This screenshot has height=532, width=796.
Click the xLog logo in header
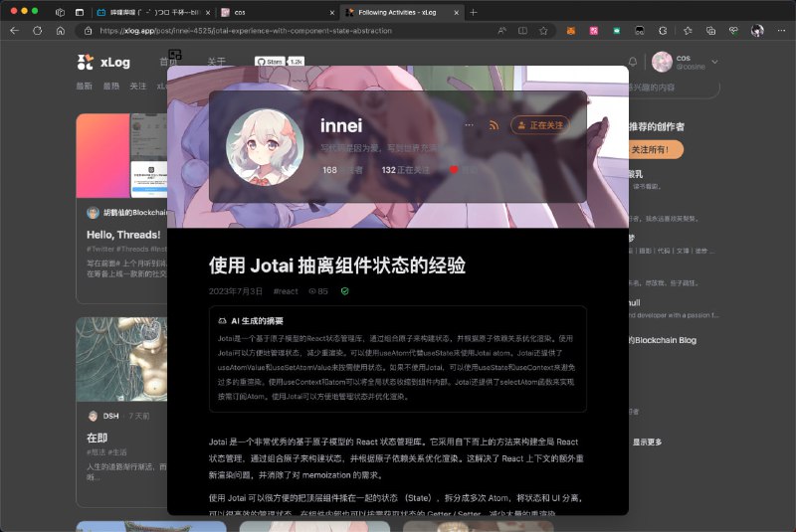[x=99, y=62]
